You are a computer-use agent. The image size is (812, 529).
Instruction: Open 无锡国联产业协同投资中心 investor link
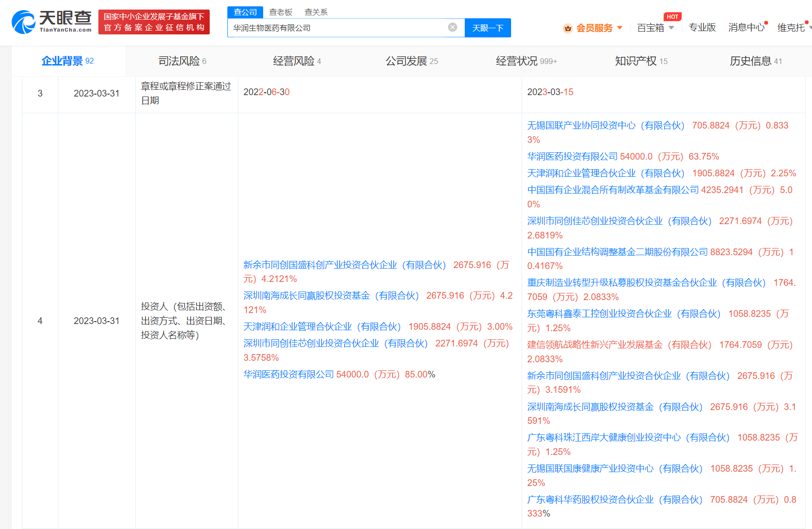(605, 126)
